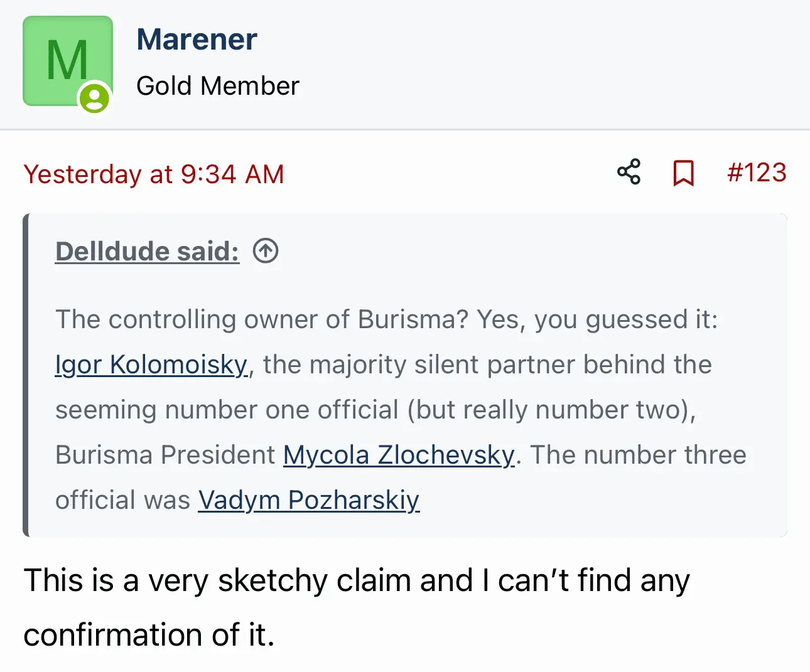
Task: Click the green online status badge
Action: [94, 99]
